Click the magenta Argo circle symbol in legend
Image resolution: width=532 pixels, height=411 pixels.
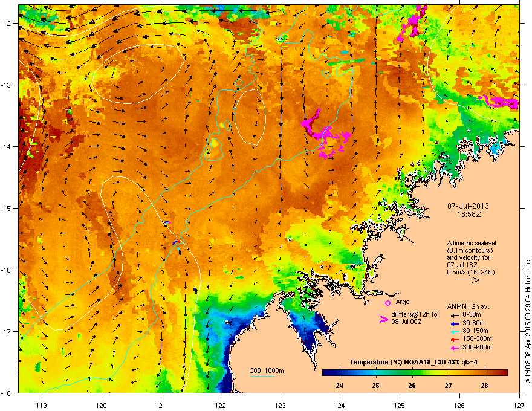[388, 303]
